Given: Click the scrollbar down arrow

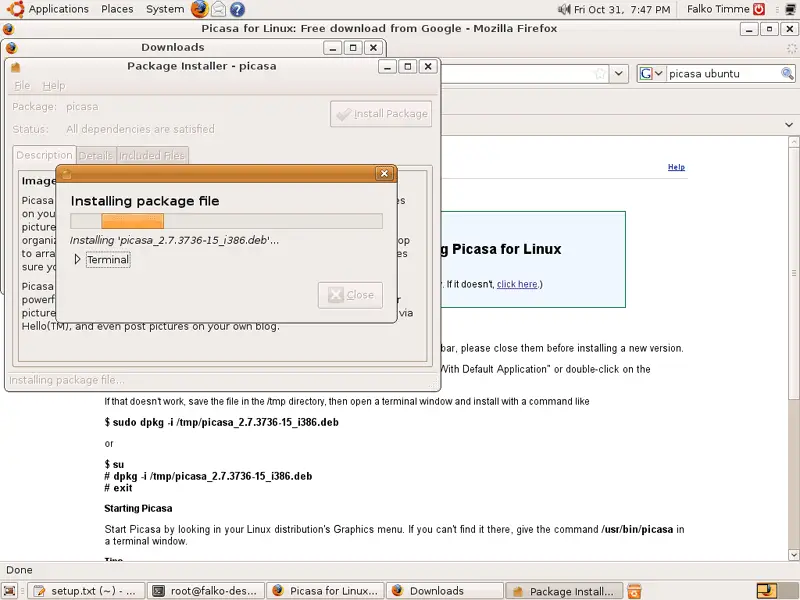Looking at the screenshot, I should pos(793,555).
